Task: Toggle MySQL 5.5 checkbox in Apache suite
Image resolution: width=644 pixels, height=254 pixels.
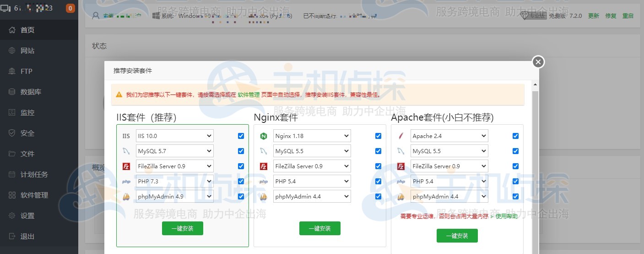Action: [x=515, y=151]
